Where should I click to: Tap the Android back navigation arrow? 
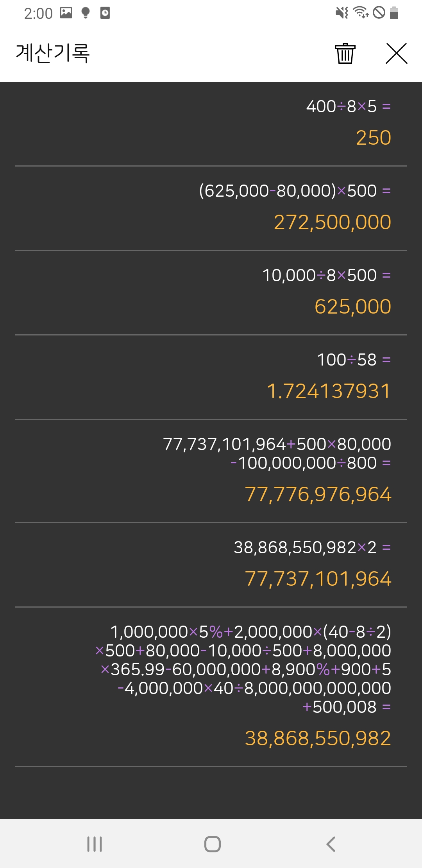[331, 844]
